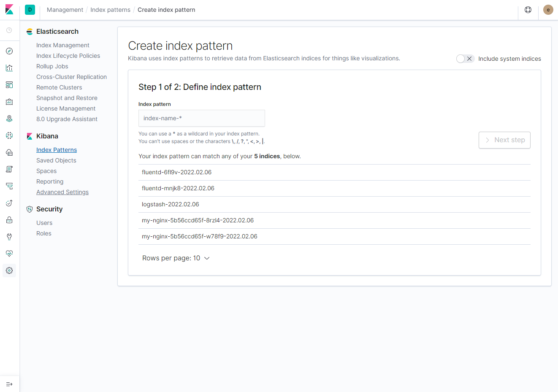Open Maps with the sidebar pin icon
Viewport: 558px width, 392px height.
coord(9,119)
